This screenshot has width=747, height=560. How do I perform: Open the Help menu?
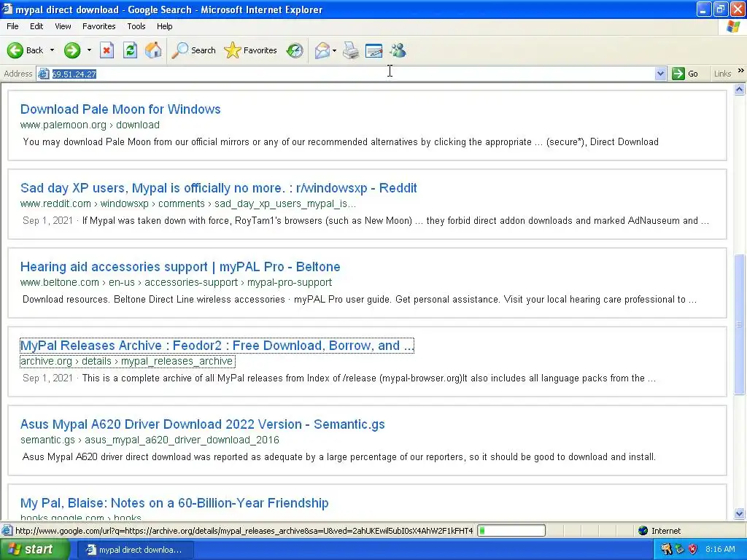click(x=164, y=26)
